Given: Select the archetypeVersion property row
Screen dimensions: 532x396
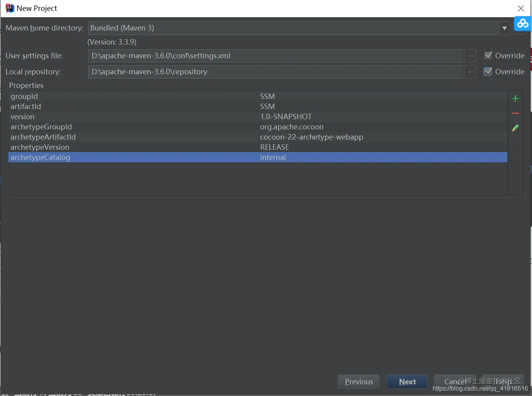Looking at the screenshot, I should click(257, 147).
